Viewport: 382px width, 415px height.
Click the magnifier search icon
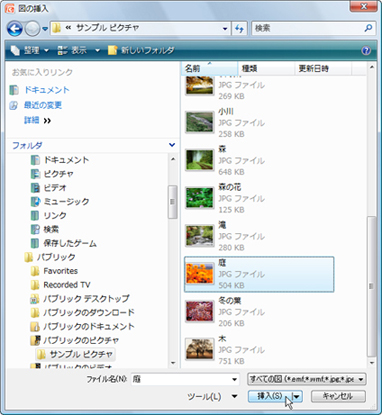[368, 28]
